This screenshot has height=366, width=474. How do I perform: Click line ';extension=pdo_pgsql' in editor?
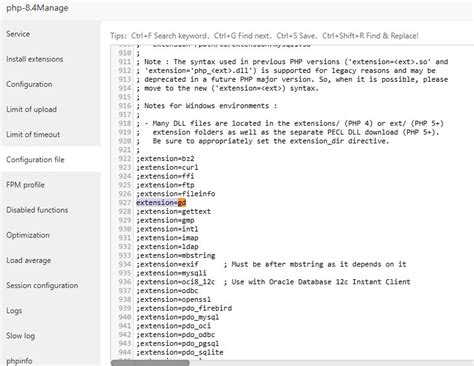(x=178, y=343)
